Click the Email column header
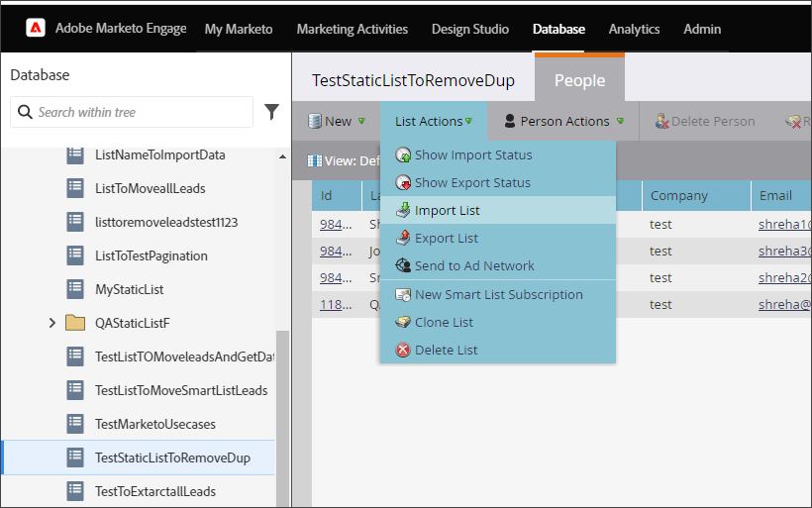 pos(781,196)
